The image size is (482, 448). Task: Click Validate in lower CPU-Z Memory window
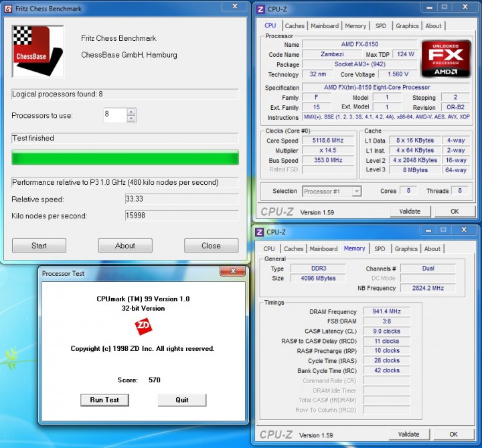point(409,434)
